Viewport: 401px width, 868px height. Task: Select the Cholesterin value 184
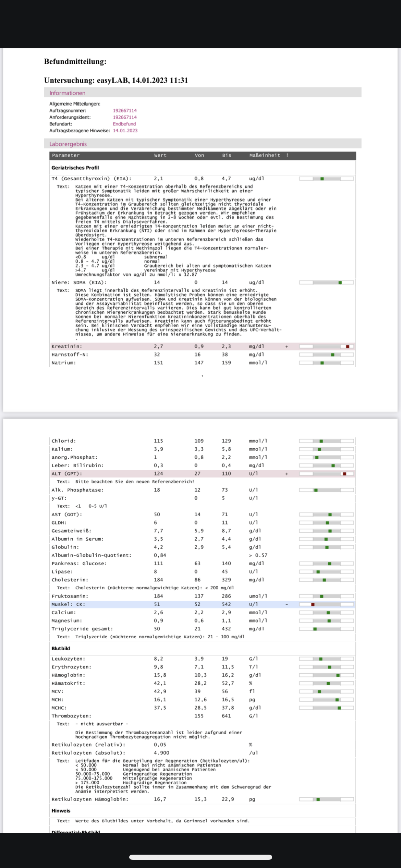158,580
